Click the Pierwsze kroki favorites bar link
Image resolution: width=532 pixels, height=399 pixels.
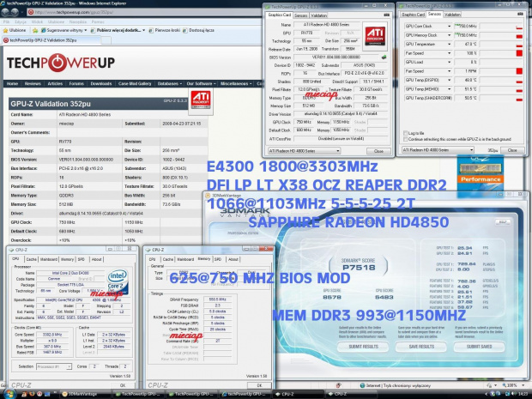165,30
